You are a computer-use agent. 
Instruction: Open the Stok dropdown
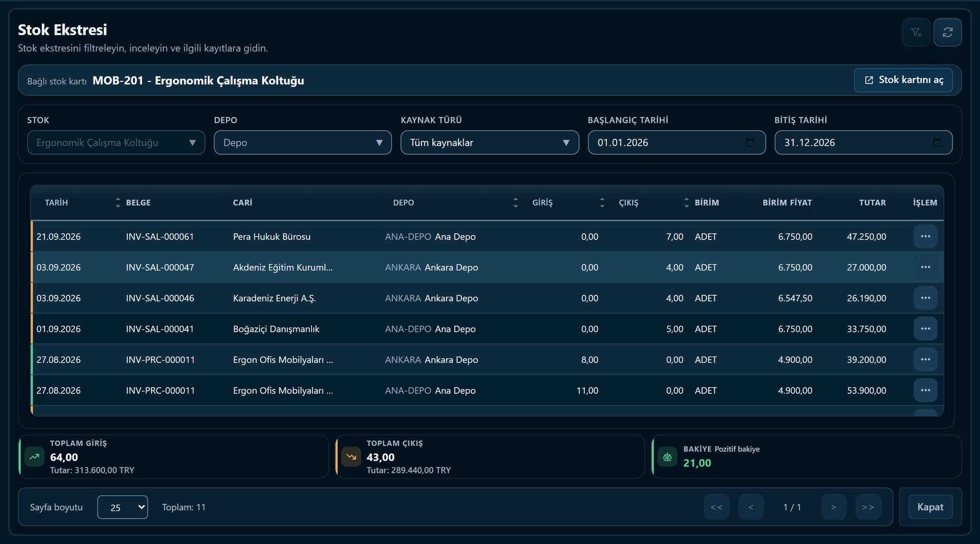point(116,142)
